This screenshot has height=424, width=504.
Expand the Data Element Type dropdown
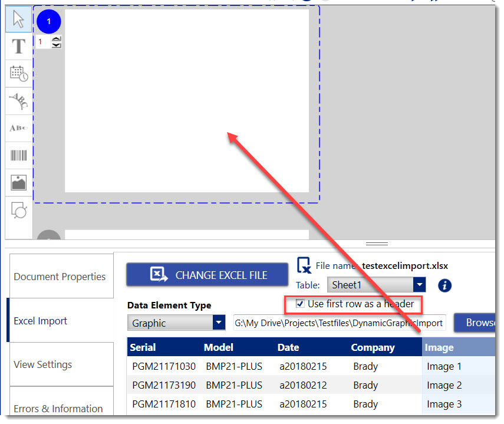176,323
